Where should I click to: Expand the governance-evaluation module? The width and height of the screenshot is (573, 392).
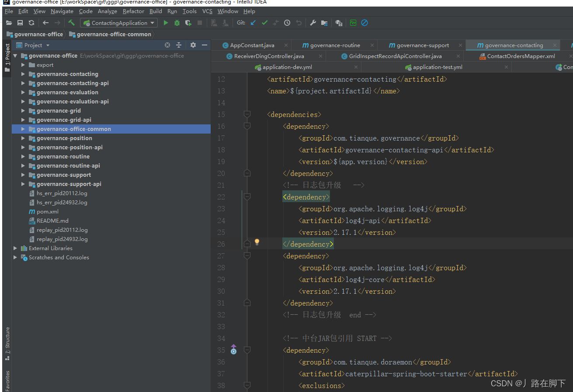23,93
